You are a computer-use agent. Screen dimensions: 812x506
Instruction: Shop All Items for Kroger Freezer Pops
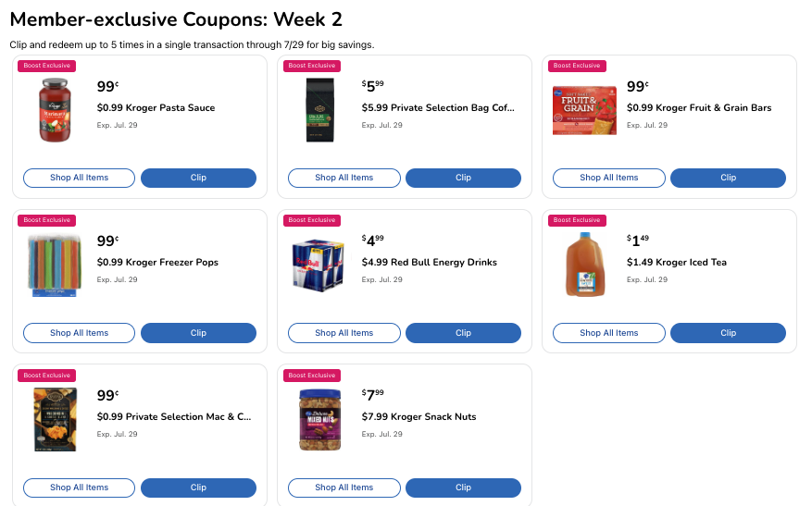[x=79, y=333]
